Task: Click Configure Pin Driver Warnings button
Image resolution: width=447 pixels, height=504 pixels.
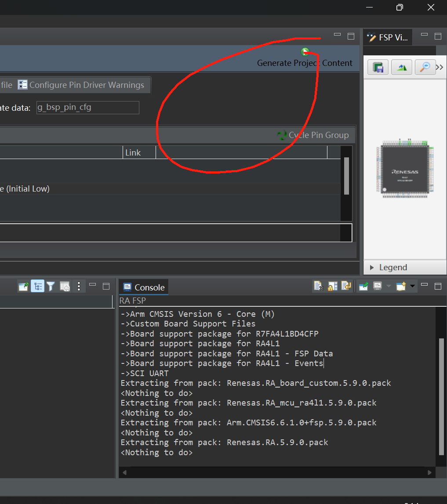Action: (x=81, y=85)
